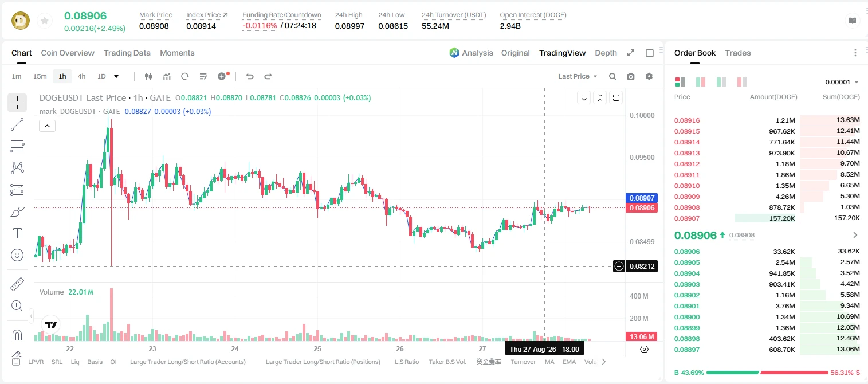This screenshot has height=384, width=868.
Task: Select the 0.08909 ask price row
Action: coord(767,197)
